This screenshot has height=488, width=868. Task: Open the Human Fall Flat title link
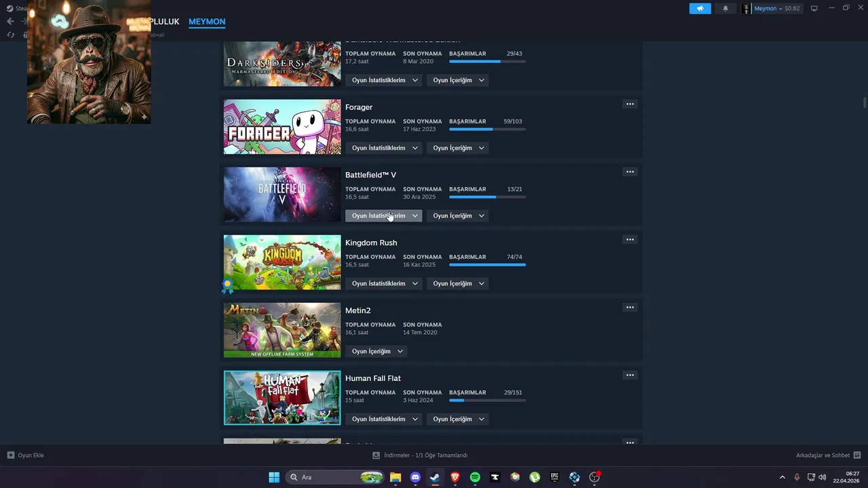click(373, 378)
